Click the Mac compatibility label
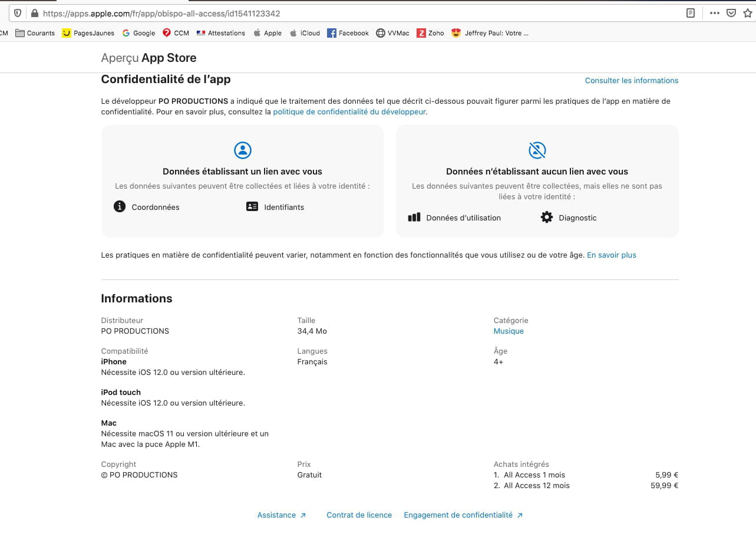 coord(109,423)
